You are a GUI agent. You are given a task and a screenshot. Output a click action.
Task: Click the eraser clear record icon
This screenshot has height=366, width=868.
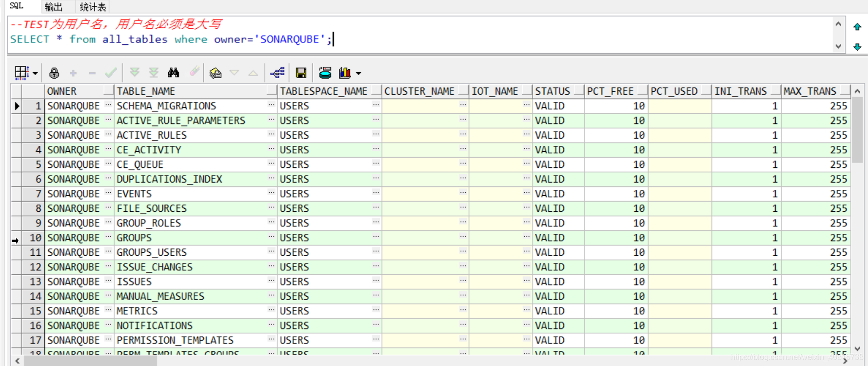click(x=195, y=72)
